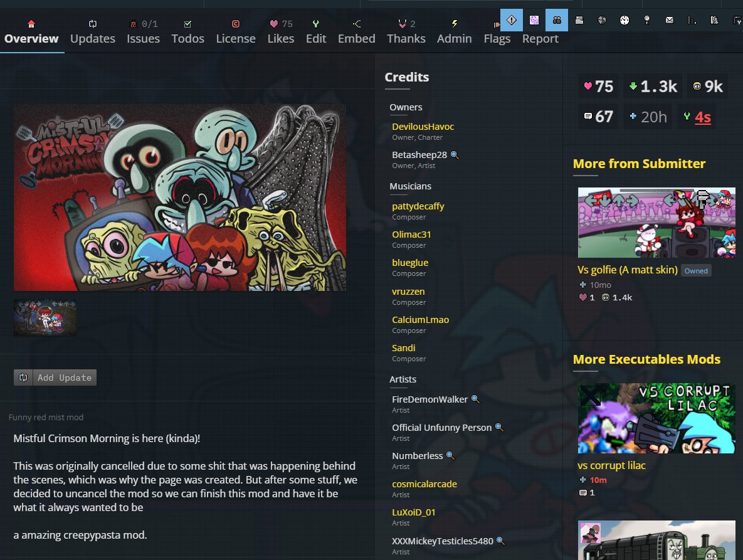Open the Likes tab
743x560 pixels.
coord(281,32)
